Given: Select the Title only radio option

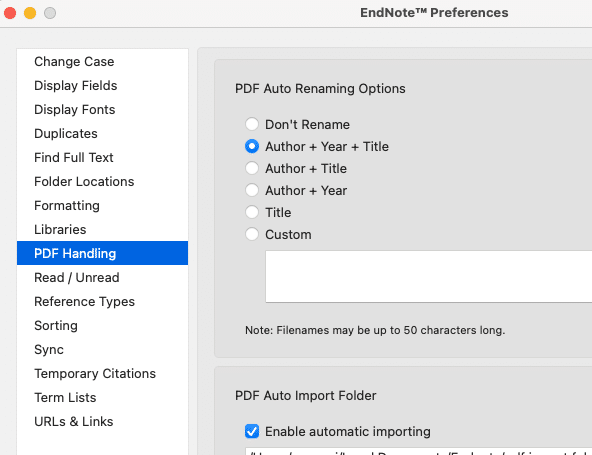Looking at the screenshot, I should coord(252,212).
